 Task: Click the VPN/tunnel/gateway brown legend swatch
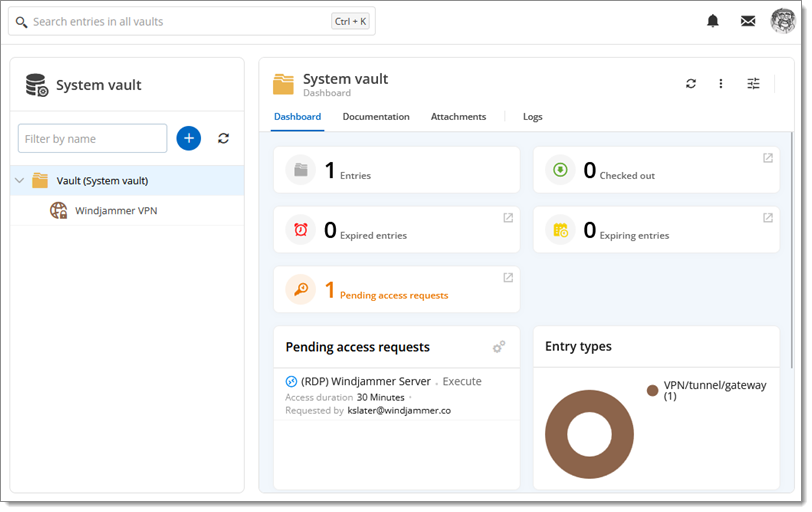coord(653,390)
